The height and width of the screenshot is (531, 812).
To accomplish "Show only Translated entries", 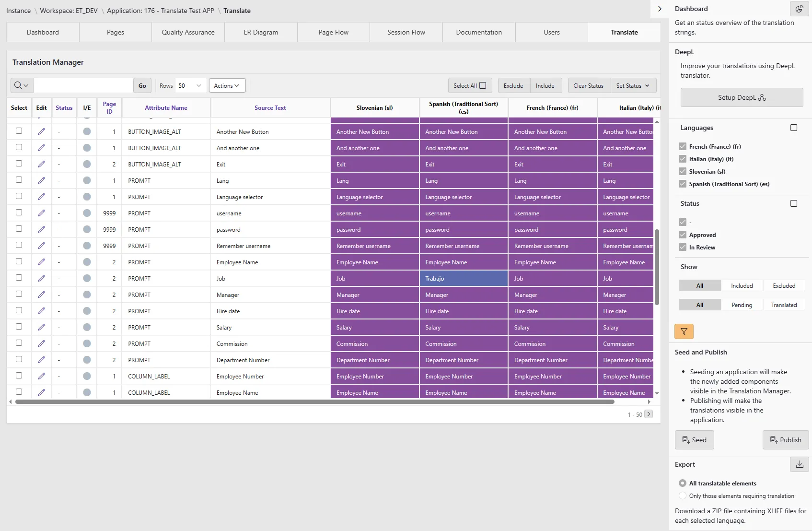I will pos(784,304).
